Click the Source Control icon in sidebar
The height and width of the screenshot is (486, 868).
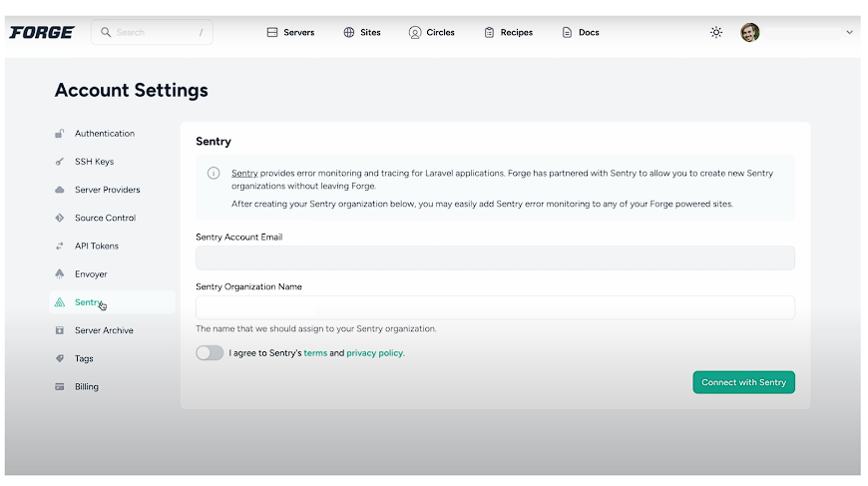click(60, 218)
